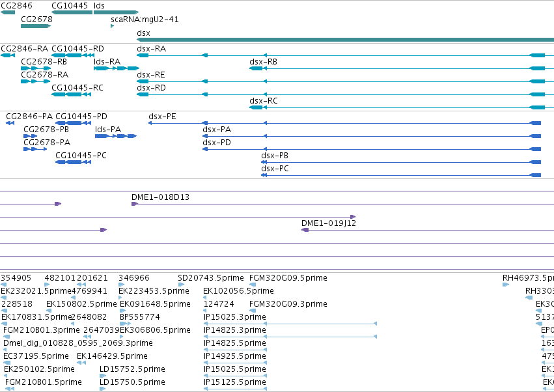Click the 354905 EST label

pyautogui.click(x=16, y=278)
